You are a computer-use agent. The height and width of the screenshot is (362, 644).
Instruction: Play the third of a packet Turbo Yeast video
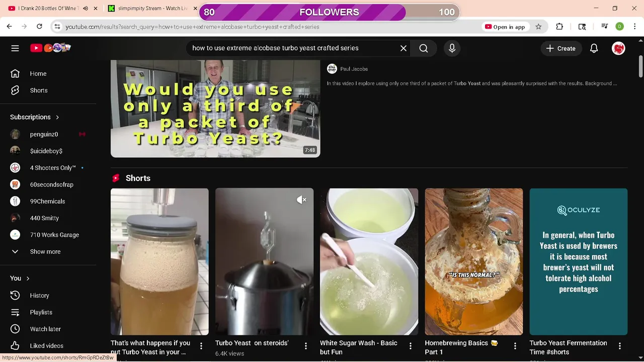point(215,109)
